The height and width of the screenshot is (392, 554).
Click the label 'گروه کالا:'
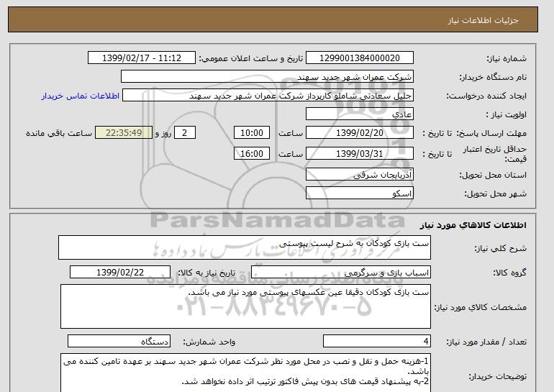(x=510, y=273)
